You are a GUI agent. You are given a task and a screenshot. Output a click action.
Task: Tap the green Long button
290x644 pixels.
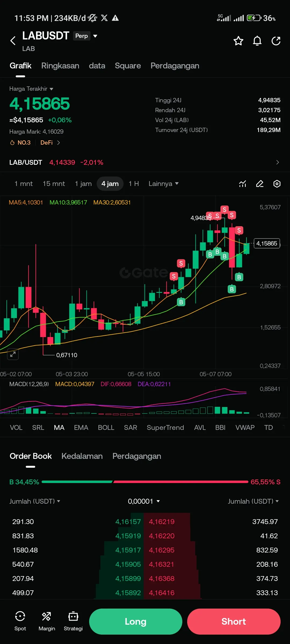136,621
